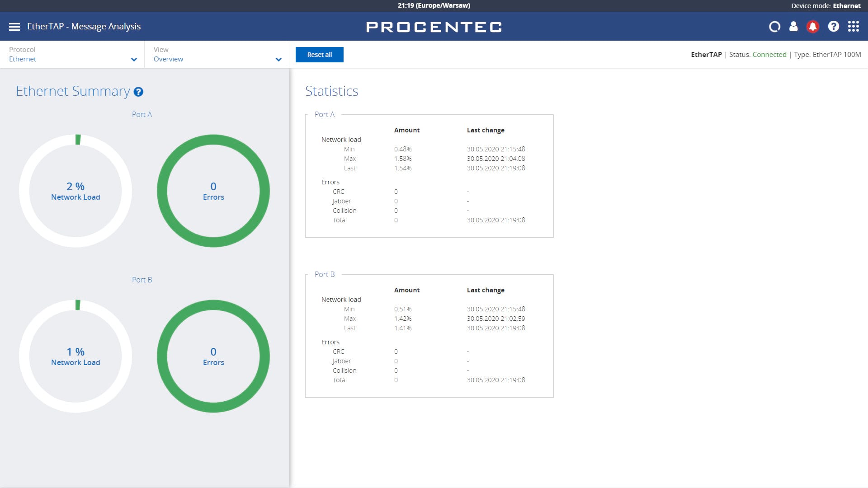The width and height of the screenshot is (868, 488).
Task: Click the PROCENTEC logo
Action: pos(434,27)
